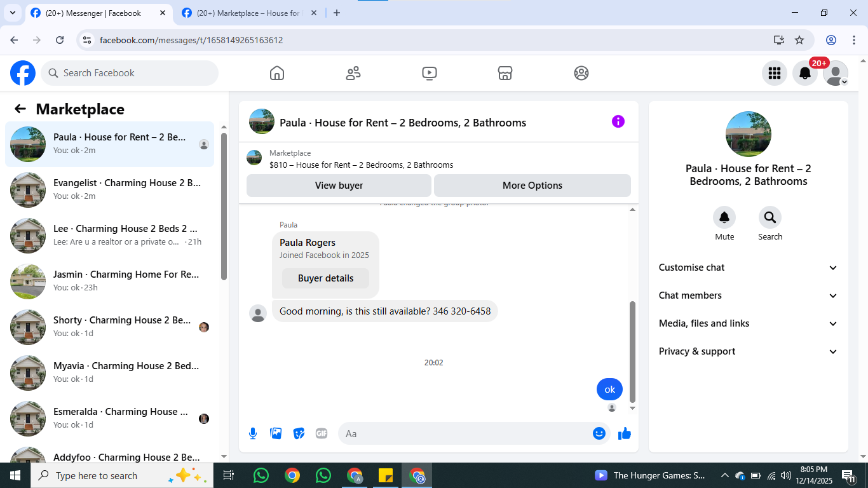Open the Lee Charming House conversation

pos(109,236)
